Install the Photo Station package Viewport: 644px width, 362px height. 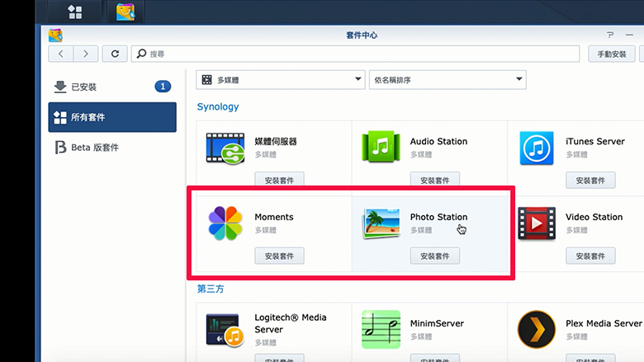(435, 256)
